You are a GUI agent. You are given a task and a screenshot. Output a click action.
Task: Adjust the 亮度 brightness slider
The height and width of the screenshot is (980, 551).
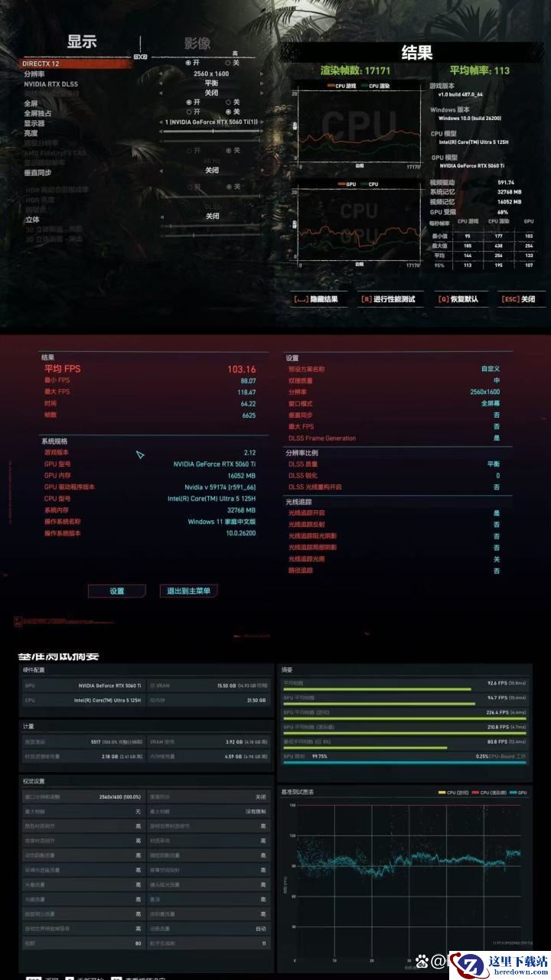(212, 132)
